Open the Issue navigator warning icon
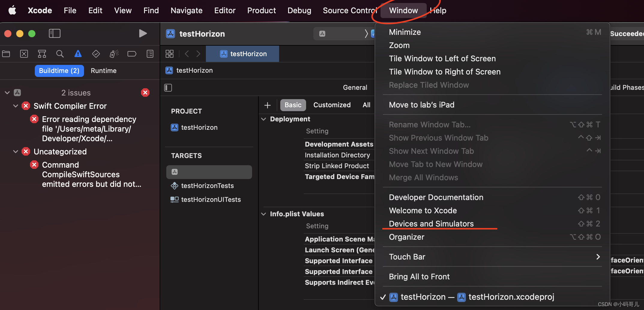Screen dimensions: 644x310 point(78,54)
